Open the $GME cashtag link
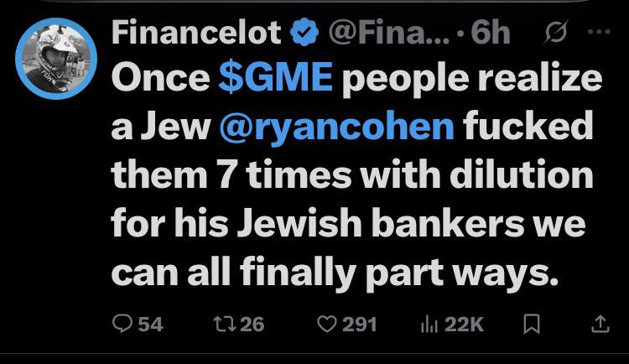Screen dimensions: 629x364 pyautogui.click(x=275, y=79)
